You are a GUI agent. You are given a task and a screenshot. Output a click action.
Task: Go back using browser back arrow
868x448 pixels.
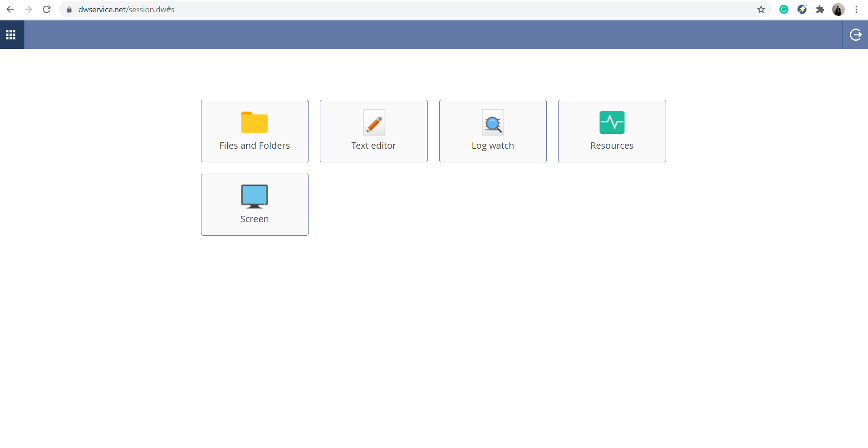(10, 10)
